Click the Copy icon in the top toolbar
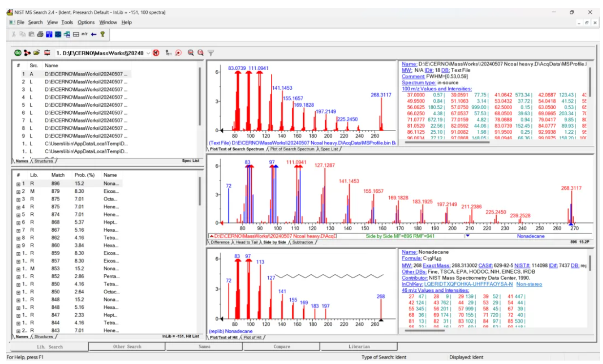The width and height of the screenshot is (603, 364). [23, 34]
